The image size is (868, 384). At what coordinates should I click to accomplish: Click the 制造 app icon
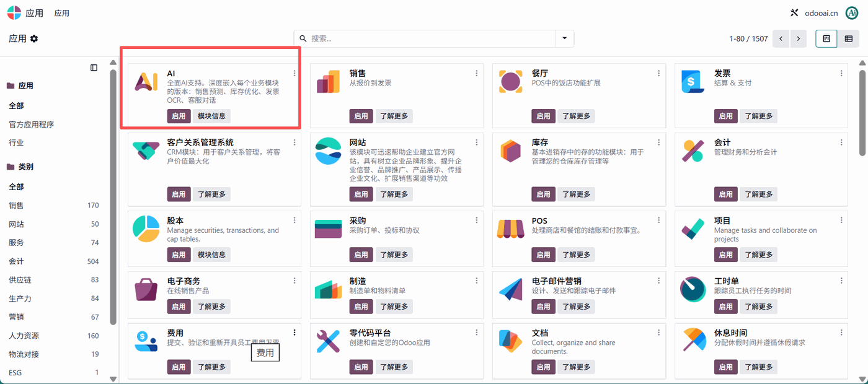click(328, 289)
